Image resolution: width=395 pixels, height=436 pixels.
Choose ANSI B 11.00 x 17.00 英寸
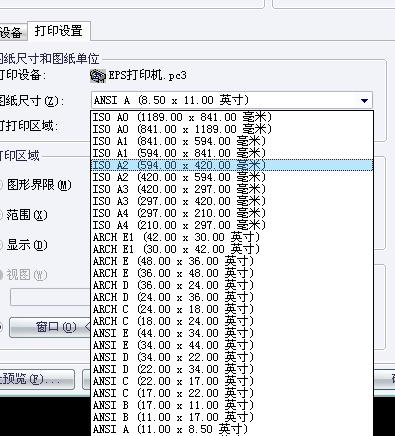coord(232,417)
